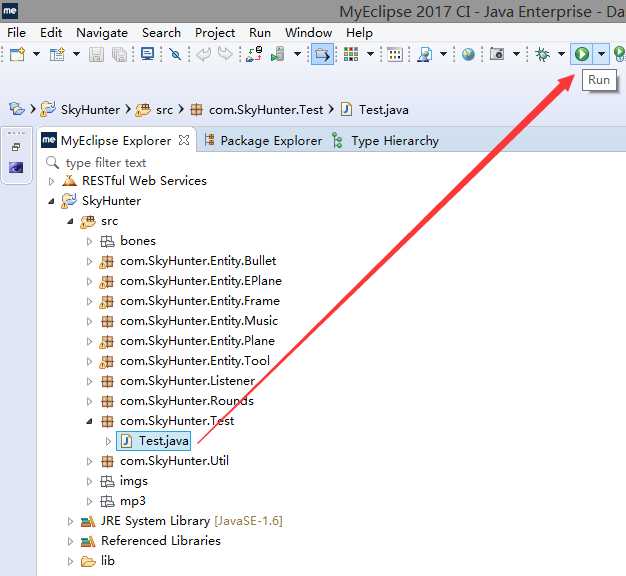The height and width of the screenshot is (576, 626).
Task: Click the deploy server applications icon
Action: (254, 54)
